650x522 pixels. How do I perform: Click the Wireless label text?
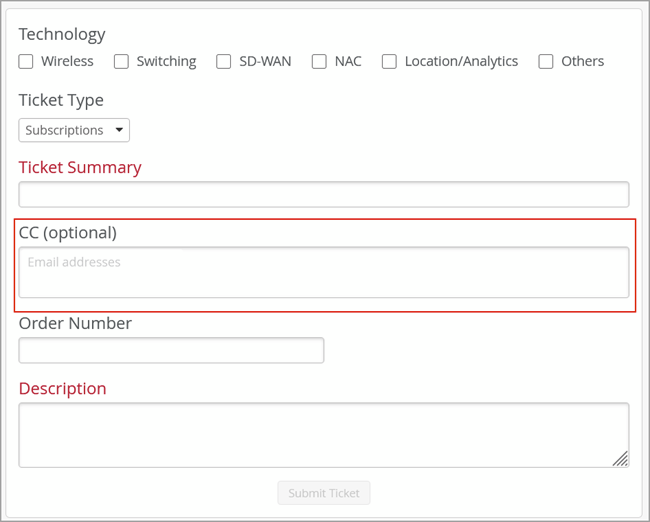point(67,62)
